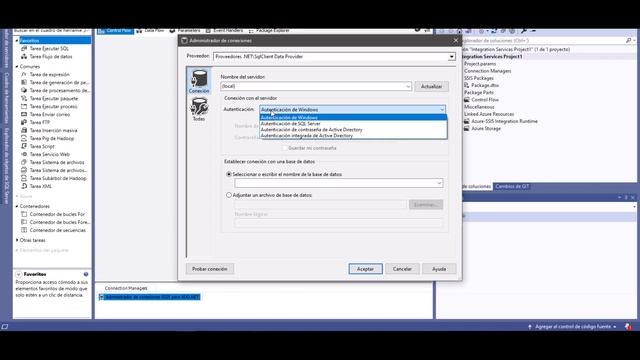Click 'Agregar al control de código fuente'

tap(572, 327)
